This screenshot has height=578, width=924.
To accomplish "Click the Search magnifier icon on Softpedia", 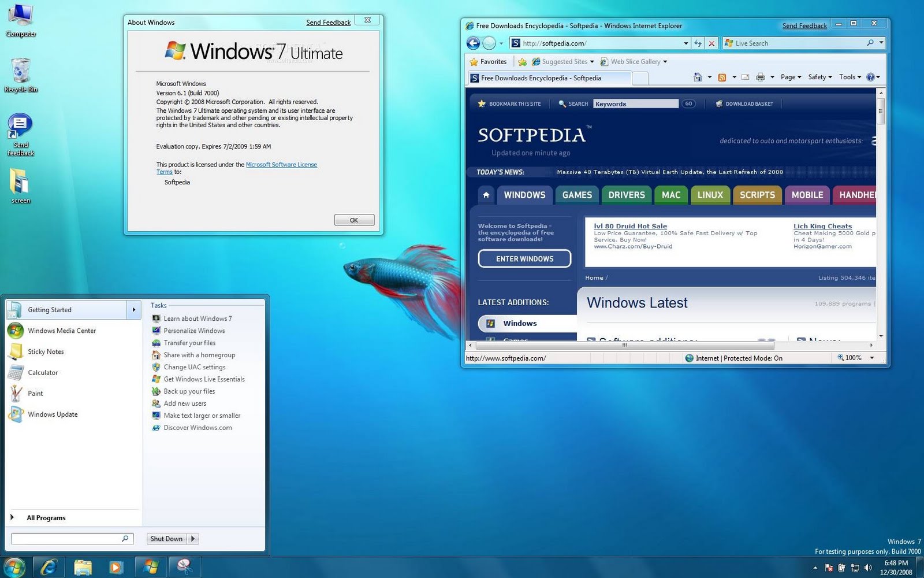I will point(562,103).
